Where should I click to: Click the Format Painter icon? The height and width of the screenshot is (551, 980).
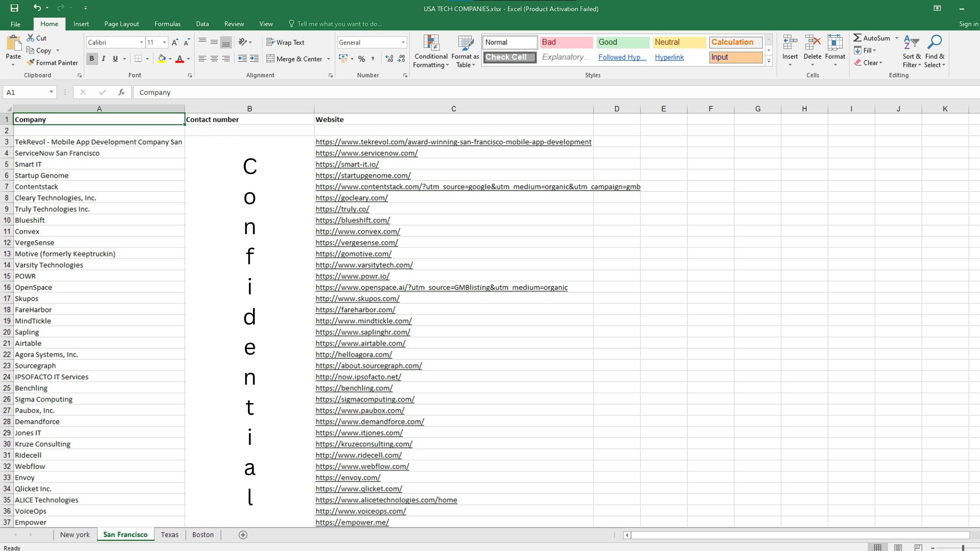coord(31,63)
